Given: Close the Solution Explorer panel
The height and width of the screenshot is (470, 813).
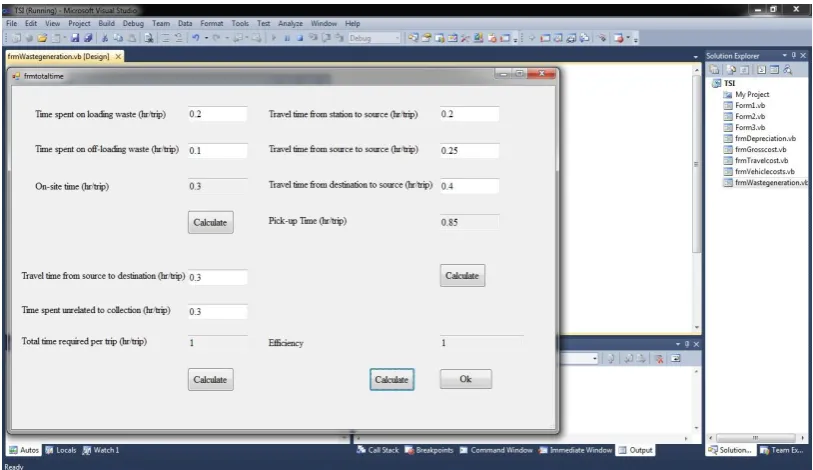Looking at the screenshot, I should pyautogui.click(x=803, y=55).
